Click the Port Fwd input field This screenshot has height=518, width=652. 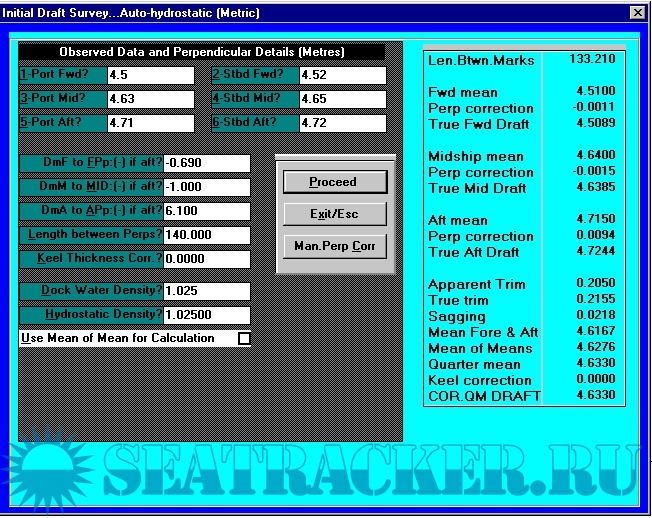coord(150,76)
